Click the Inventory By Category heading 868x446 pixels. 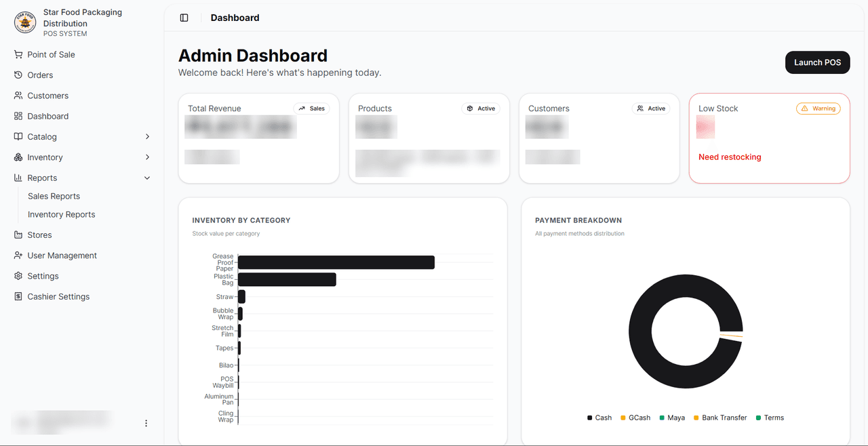pyautogui.click(x=241, y=220)
